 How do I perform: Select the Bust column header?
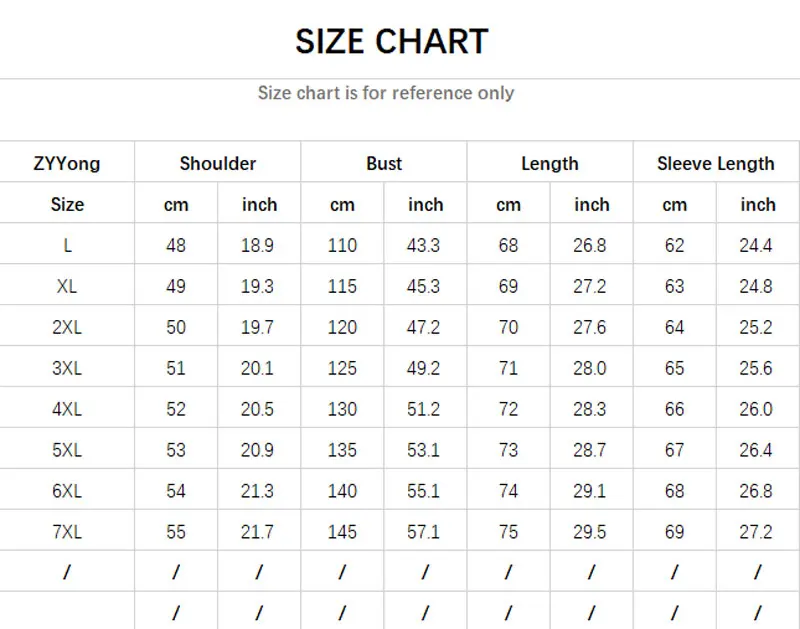pos(384,163)
